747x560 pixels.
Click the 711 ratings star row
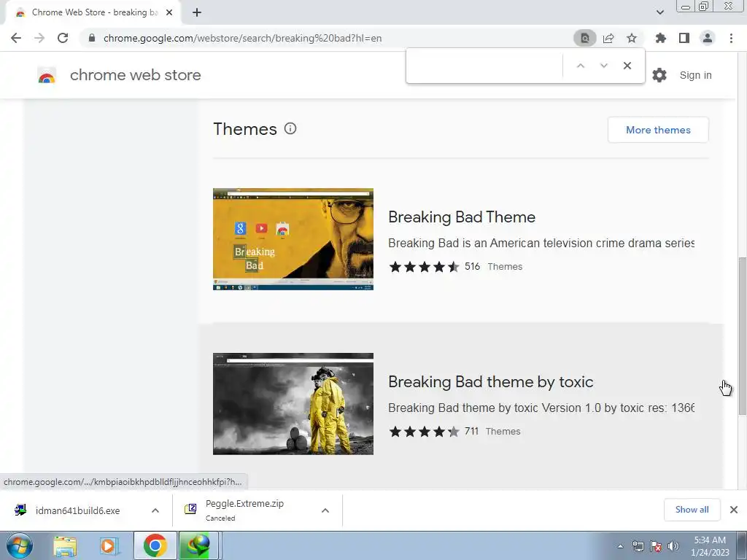[424, 432]
